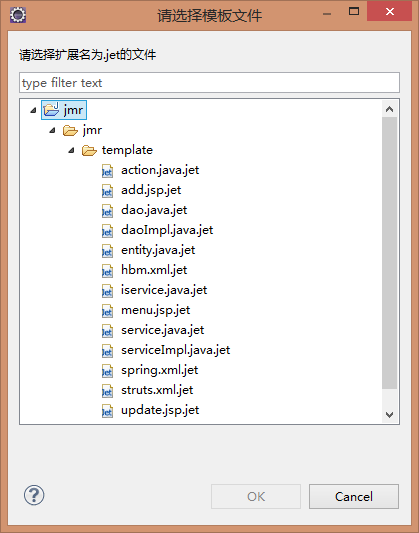This screenshot has height=533, width=419.
Task: Focus the type filter text field
Action: [x=209, y=83]
